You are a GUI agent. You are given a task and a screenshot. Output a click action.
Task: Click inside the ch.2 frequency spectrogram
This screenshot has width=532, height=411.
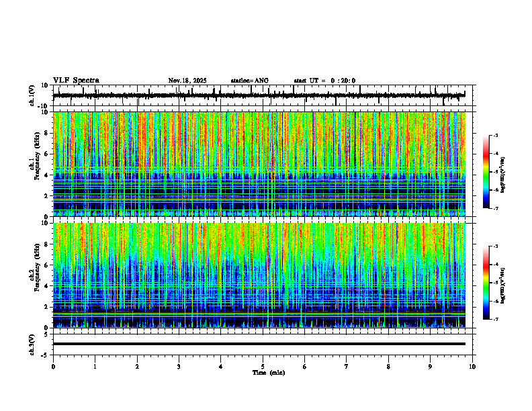click(259, 275)
